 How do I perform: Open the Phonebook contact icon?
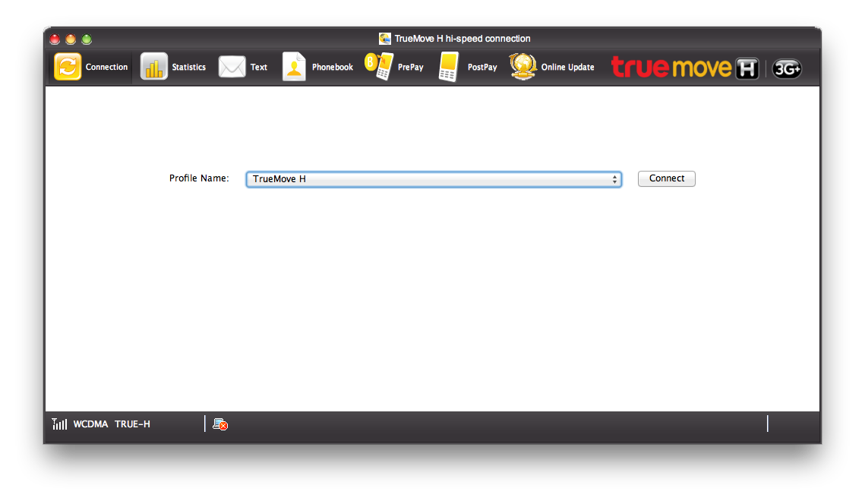(294, 67)
